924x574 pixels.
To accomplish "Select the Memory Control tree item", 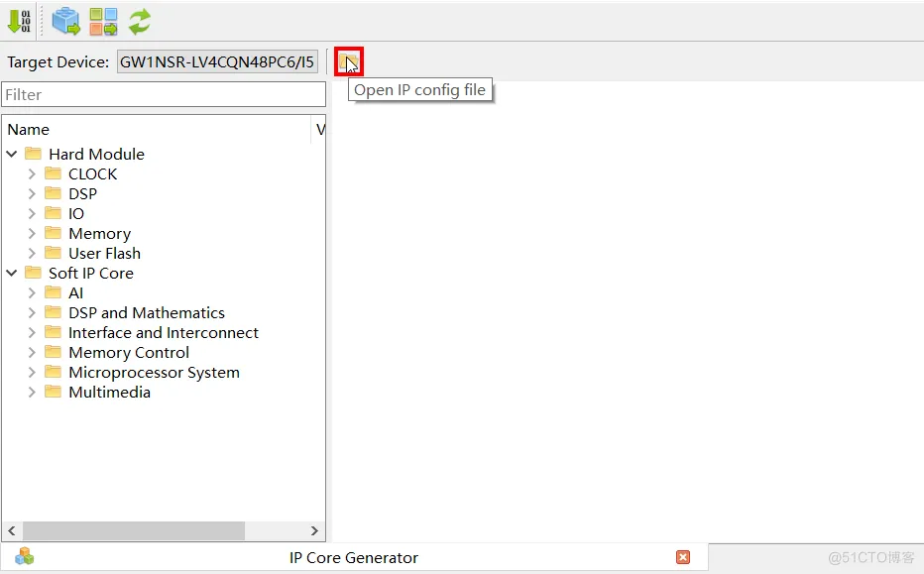I will (x=129, y=352).
